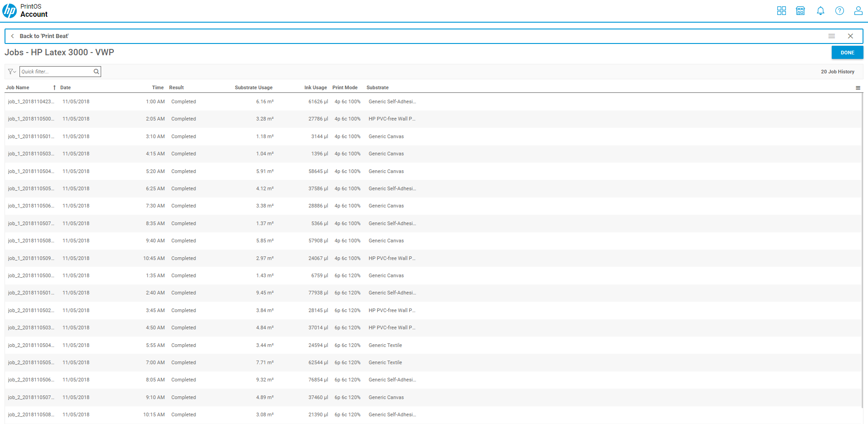Sort by Substrate column header
Viewport: 868px width, 424px height.
(x=377, y=88)
